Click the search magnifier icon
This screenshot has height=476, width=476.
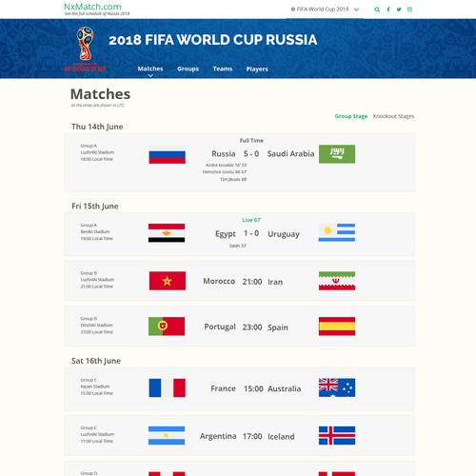pos(377,10)
